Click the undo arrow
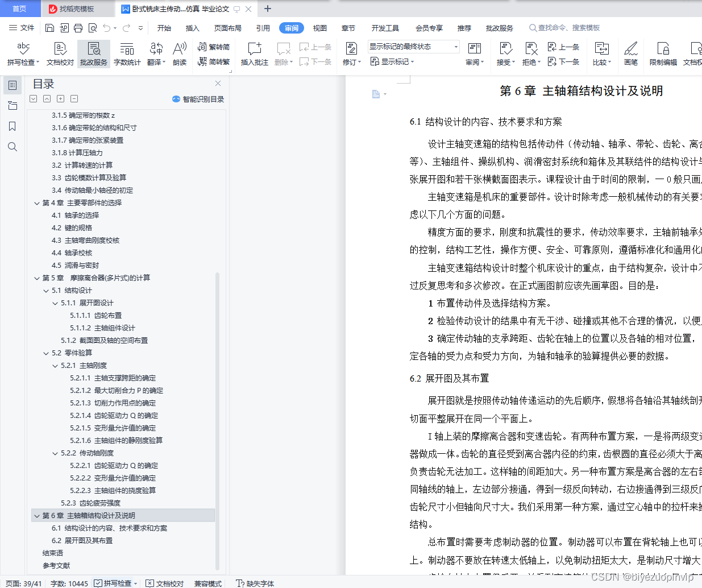Image resolution: width=702 pixels, height=588 pixels. coord(107,28)
